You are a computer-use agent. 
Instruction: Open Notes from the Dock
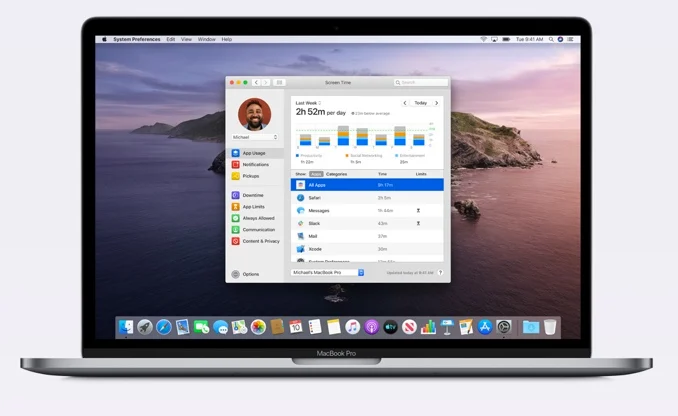[334, 327]
